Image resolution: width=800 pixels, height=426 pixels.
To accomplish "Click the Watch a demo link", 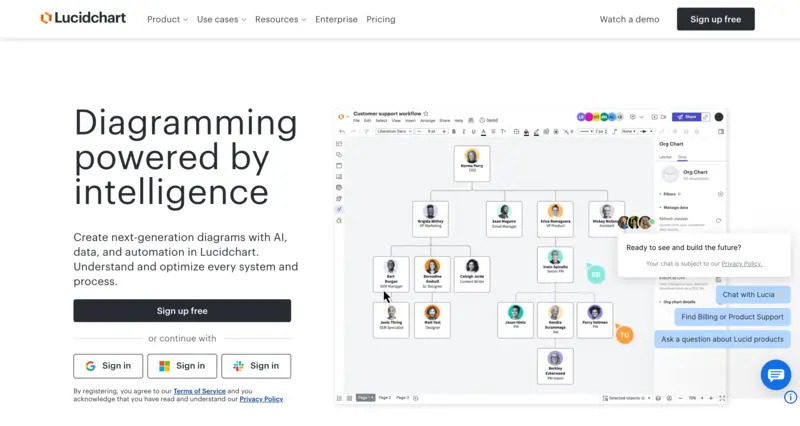I will coord(629,19).
